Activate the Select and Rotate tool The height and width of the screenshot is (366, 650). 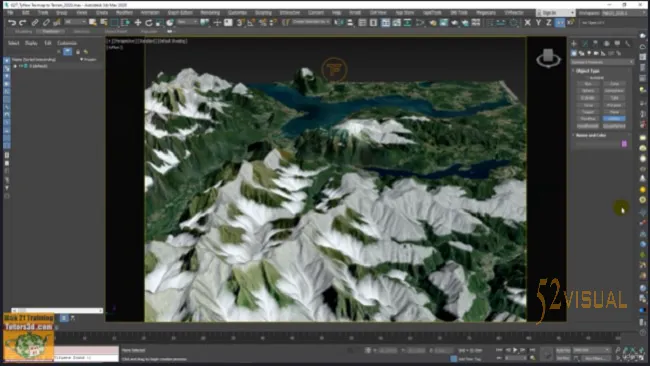point(148,22)
